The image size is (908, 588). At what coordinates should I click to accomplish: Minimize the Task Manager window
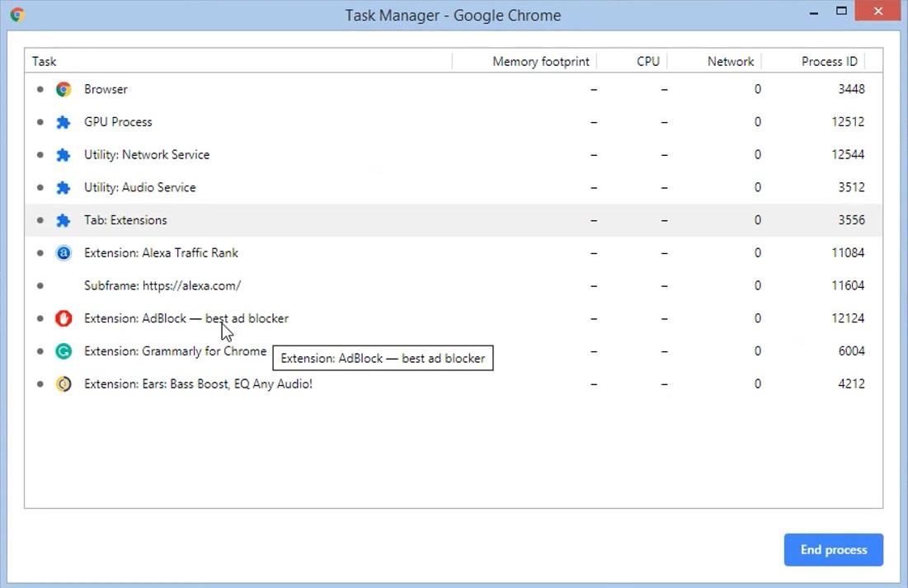coord(814,12)
